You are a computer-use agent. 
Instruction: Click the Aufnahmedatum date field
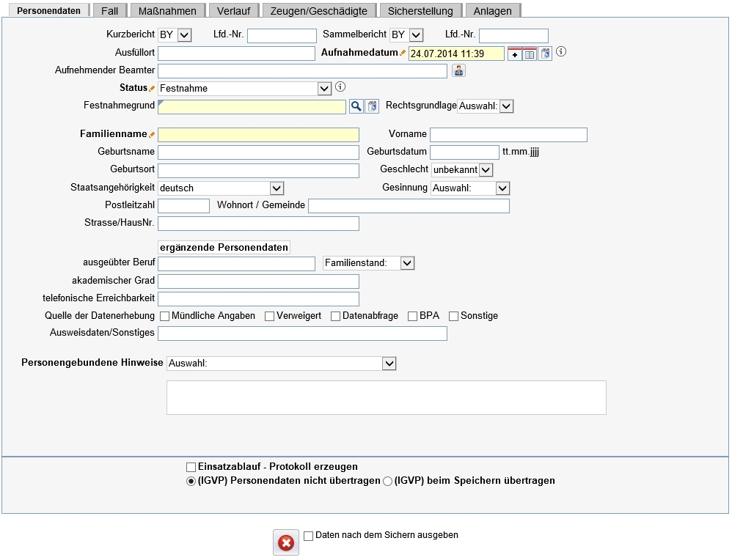456,54
